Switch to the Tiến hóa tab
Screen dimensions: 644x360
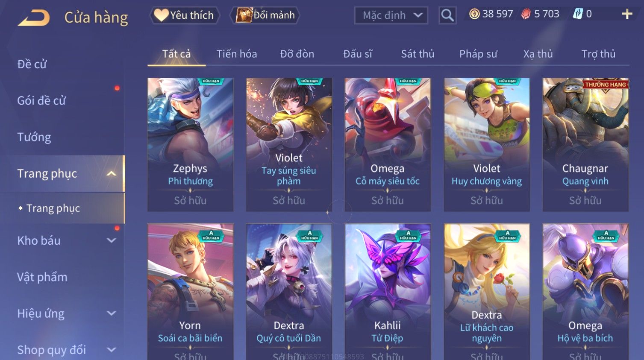237,54
